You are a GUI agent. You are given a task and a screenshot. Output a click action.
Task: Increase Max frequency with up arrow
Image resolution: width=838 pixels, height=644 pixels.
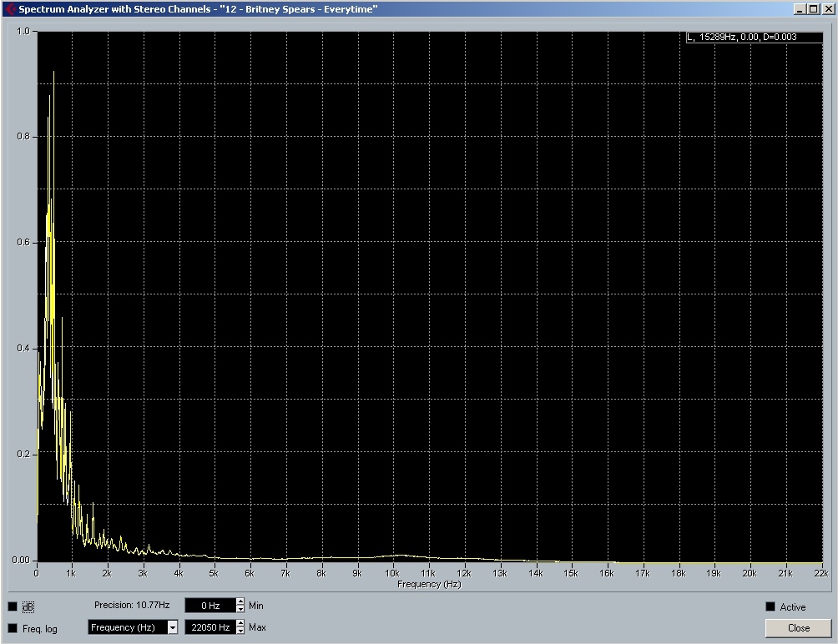pyautogui.click(x=240, y=623)
